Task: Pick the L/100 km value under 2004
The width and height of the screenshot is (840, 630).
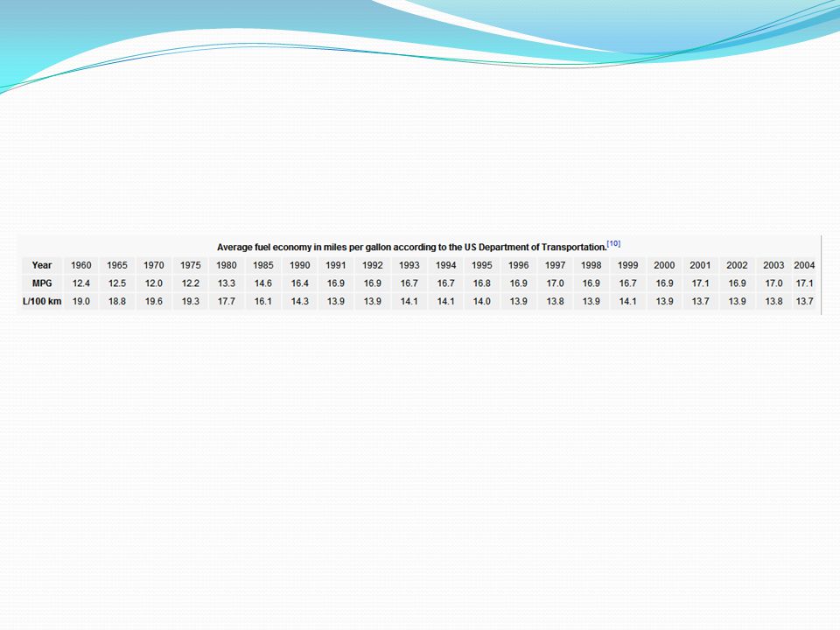Action: click(x=804, y=302)
